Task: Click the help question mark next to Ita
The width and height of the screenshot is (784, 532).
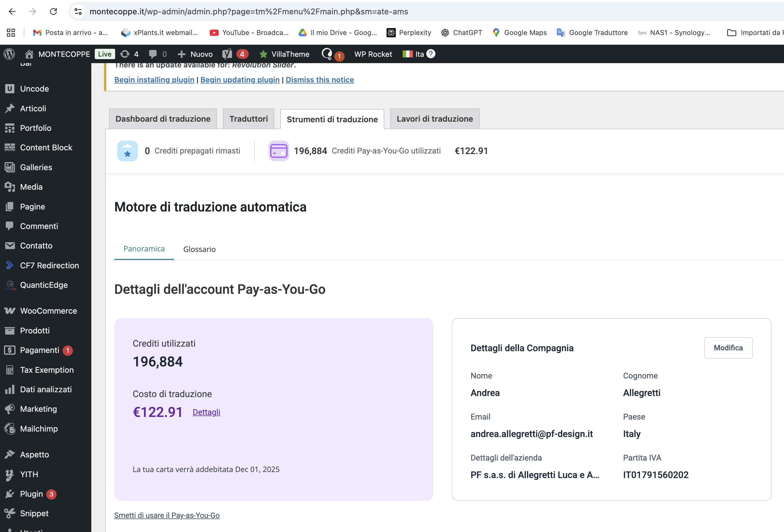Action: click(x=431, y=54)
